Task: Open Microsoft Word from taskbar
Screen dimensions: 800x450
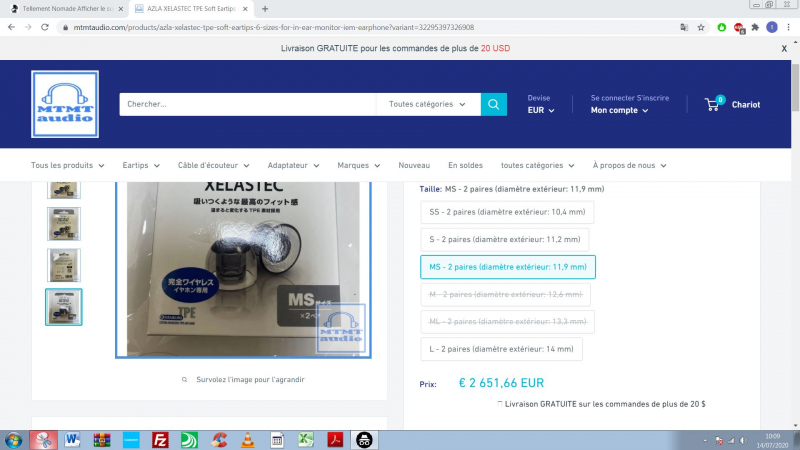Action: (72, 440)
